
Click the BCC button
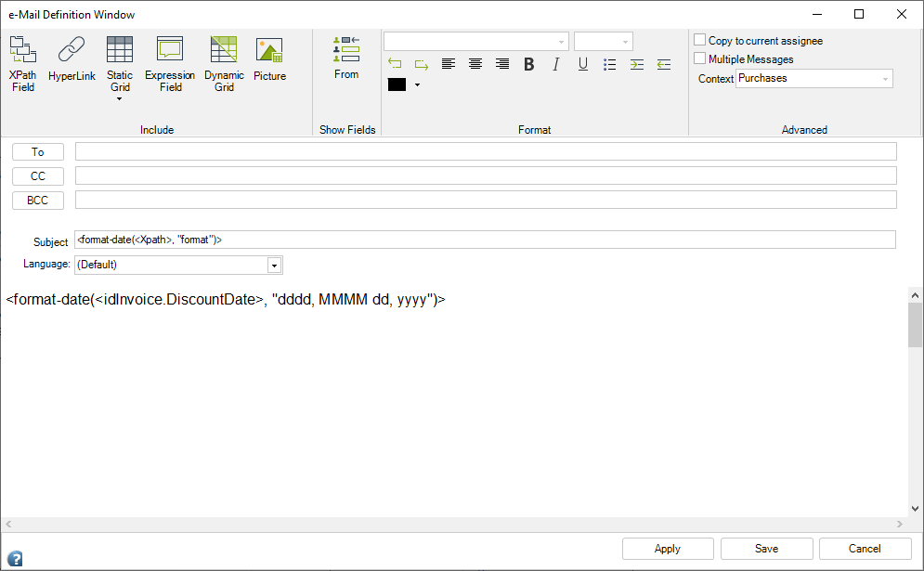tap(38, 201)
